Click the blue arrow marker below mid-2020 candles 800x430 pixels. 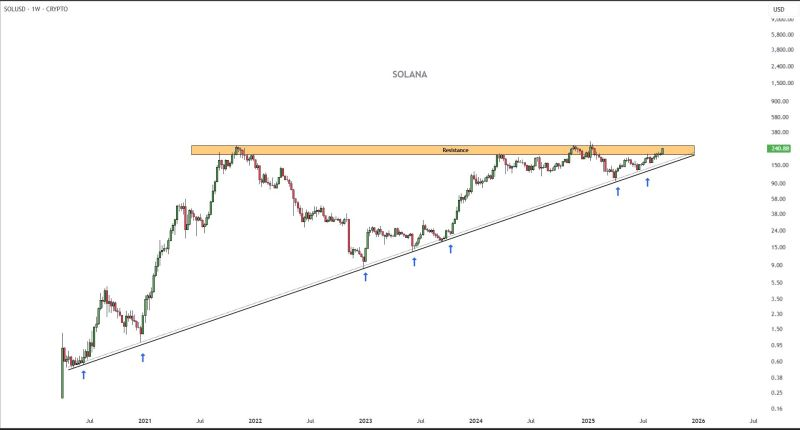[x=84, y=375]
